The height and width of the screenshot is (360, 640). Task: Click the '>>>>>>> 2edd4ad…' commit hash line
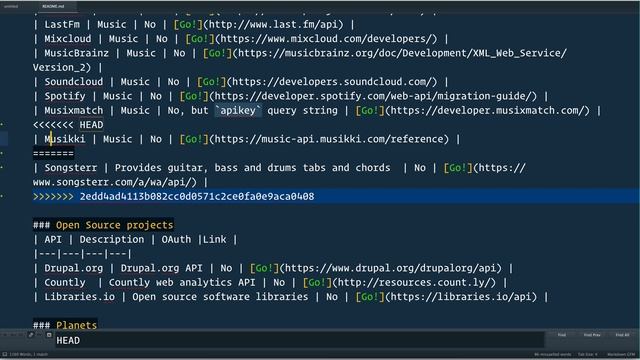pyautogui.click(x=173, y=196)
